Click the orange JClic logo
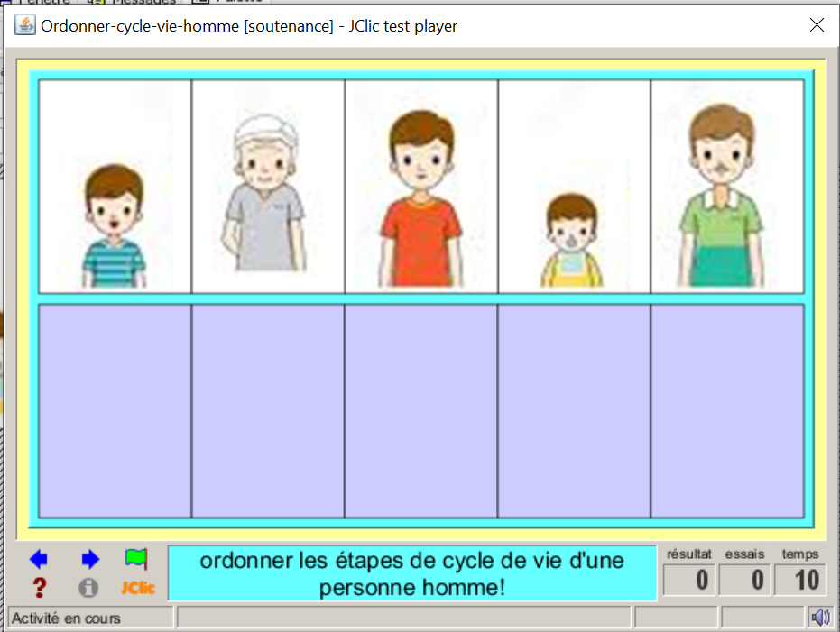The height and width of the screenshot is (632, 840). click(138, 588)
